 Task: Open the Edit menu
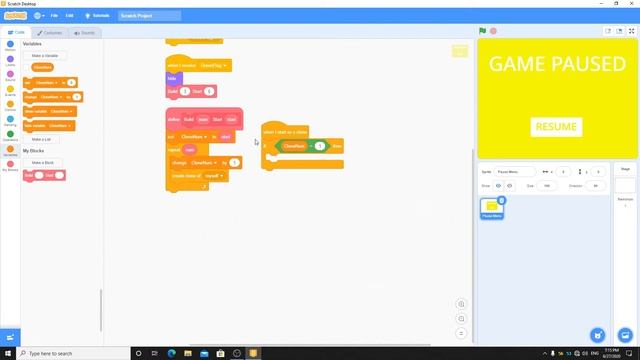pos(69,16)
